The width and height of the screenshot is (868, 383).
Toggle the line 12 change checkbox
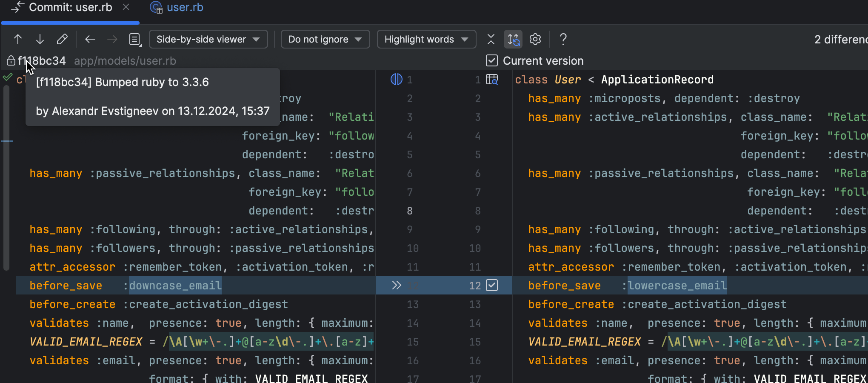(x=492, y=286)
